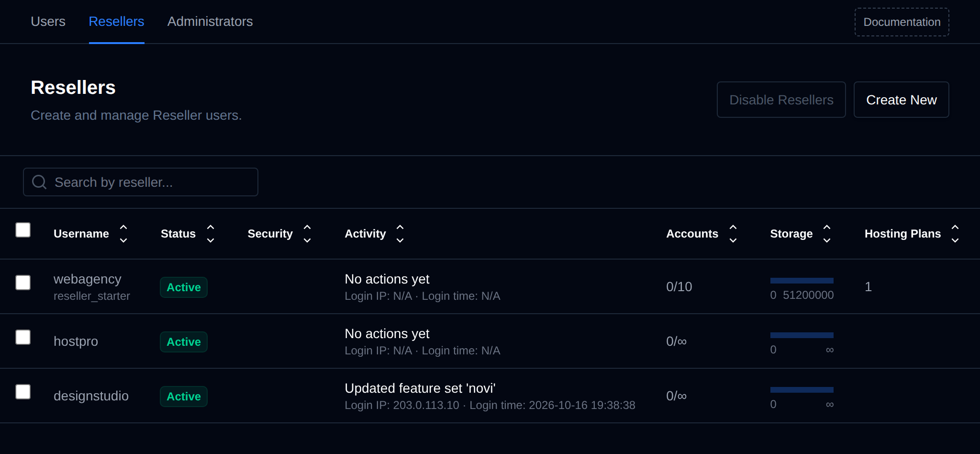Image resolution: width=980 pixels, height=454 pixels.
Task: Open the Administrators tab
Action: (x=210, y=22)
